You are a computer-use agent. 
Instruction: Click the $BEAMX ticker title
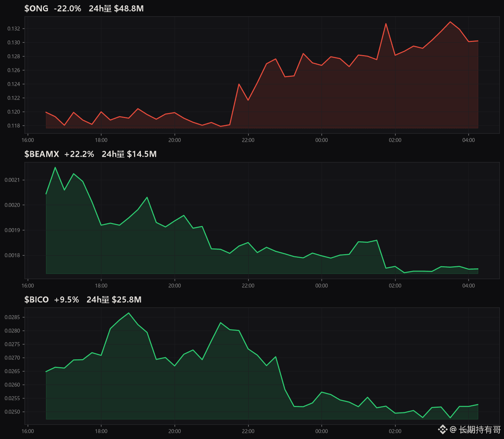42,154
